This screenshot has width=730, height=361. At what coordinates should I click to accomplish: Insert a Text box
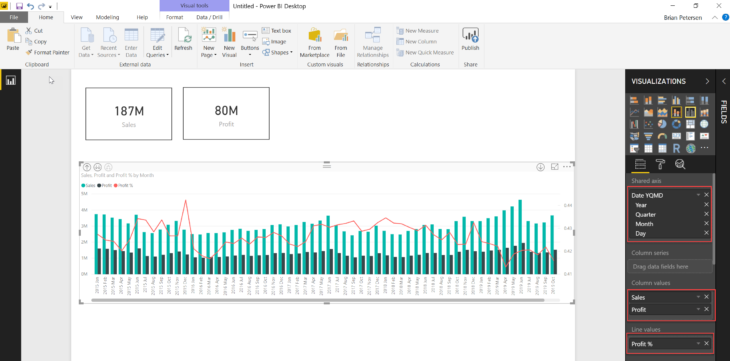[x=277, y=31]
